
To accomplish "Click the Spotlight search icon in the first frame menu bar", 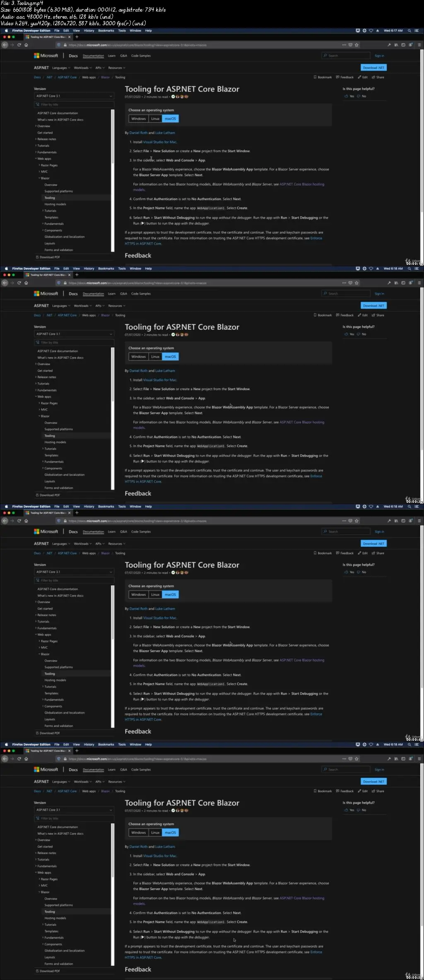I will [x=410, y=31].
